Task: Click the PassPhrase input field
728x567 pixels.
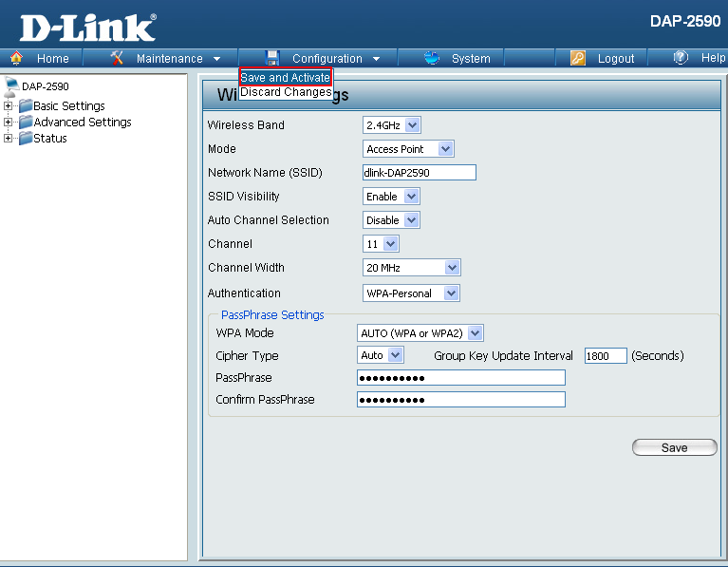Action: coord(461,377)
